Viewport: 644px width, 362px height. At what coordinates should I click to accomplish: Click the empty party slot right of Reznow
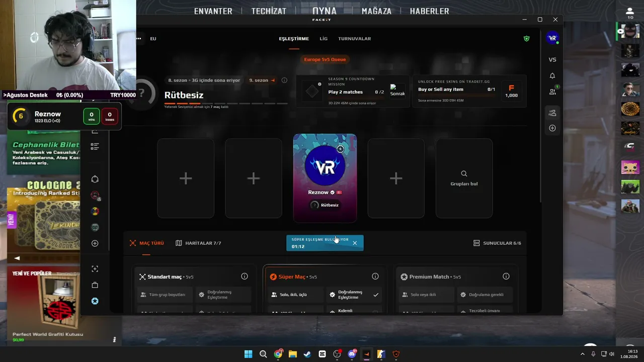coord(396,178)
